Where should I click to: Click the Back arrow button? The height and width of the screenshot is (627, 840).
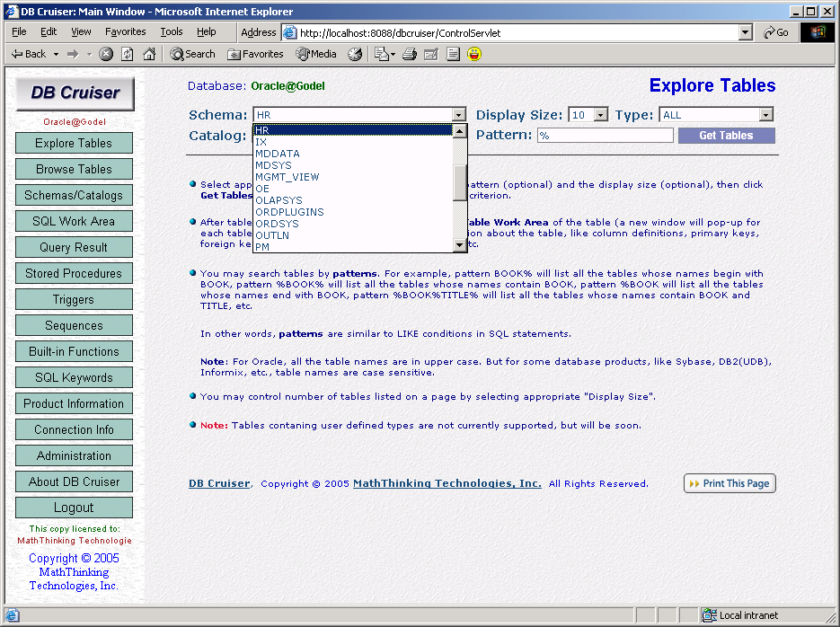(x=29, y=54)
